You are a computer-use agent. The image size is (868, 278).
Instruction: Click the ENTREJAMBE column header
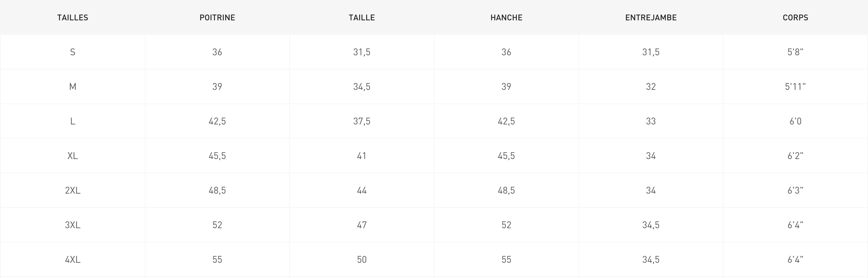pos(651,18)
